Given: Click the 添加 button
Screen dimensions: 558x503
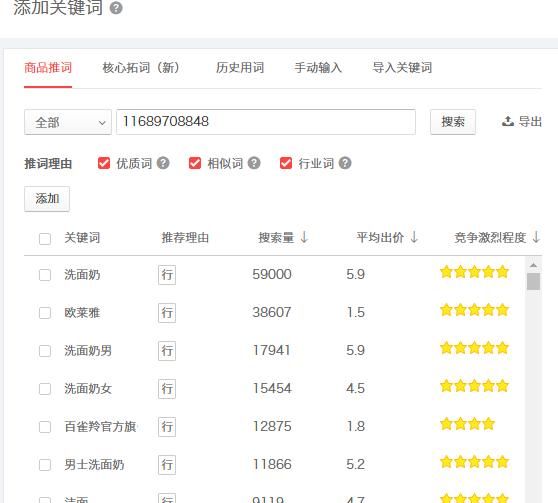Looking at the screenshot, I should click(x=47, y=199).
